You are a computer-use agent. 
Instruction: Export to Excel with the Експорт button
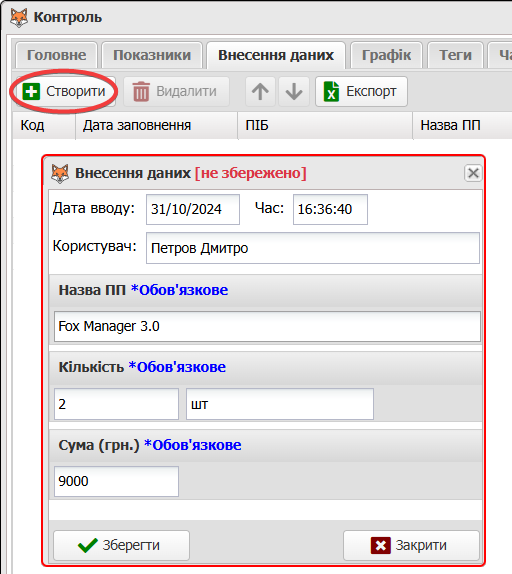(x=361, y=92)
